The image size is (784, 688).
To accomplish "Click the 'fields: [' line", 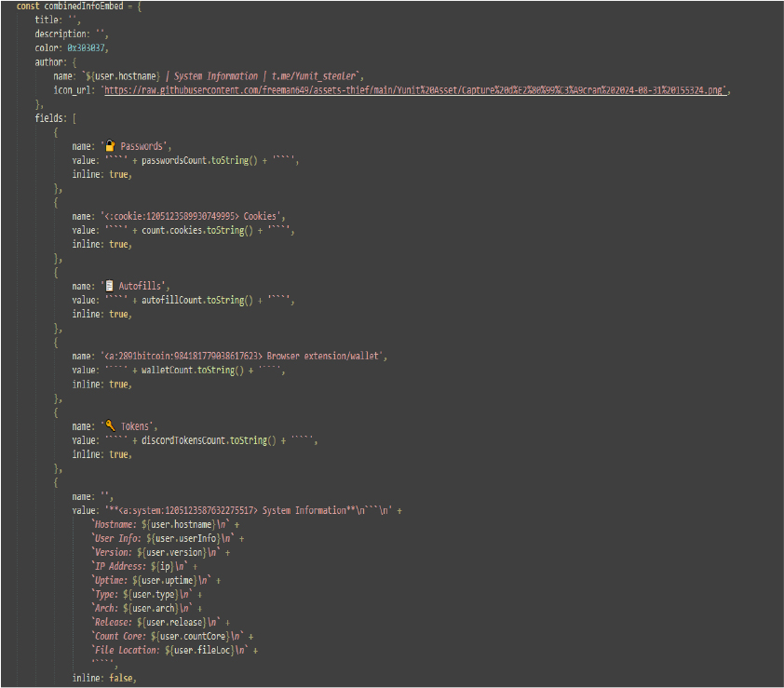I will click(x=56, y=118).
